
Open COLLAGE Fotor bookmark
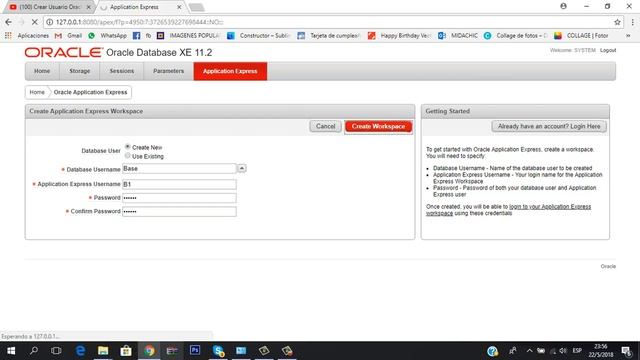tap(581, 36)
